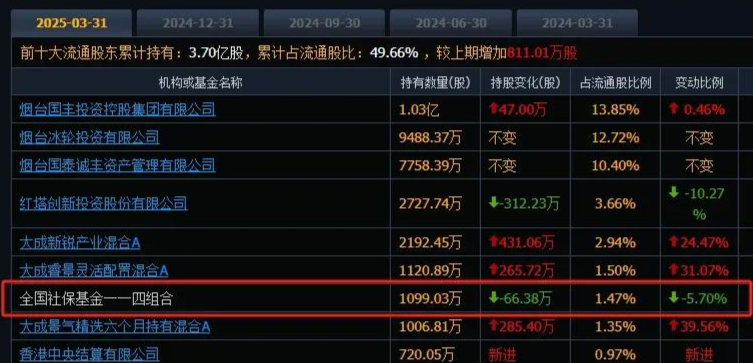Select the 1006.81万 holding value
This screenshot has width=753, height=363.
[430, 327]
